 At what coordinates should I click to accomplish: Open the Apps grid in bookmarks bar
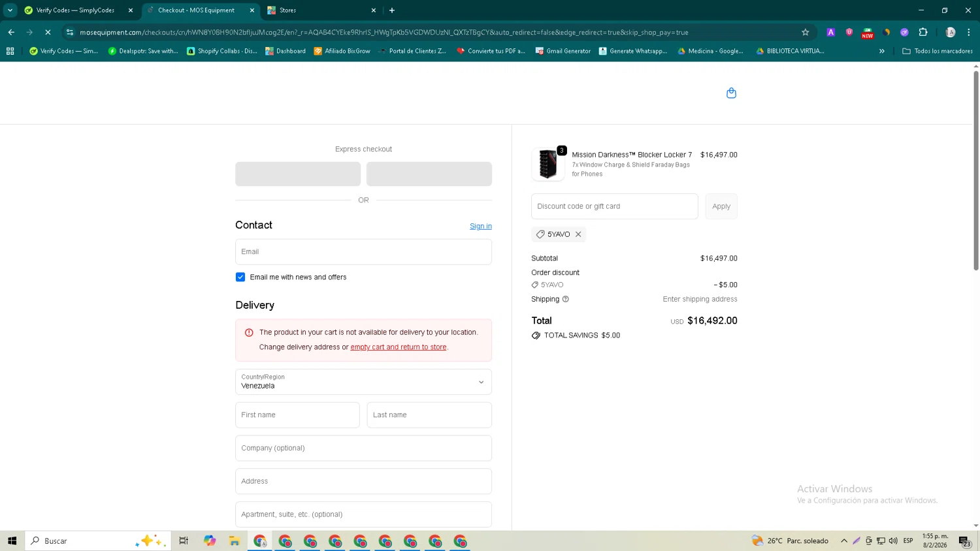point(10,51)
